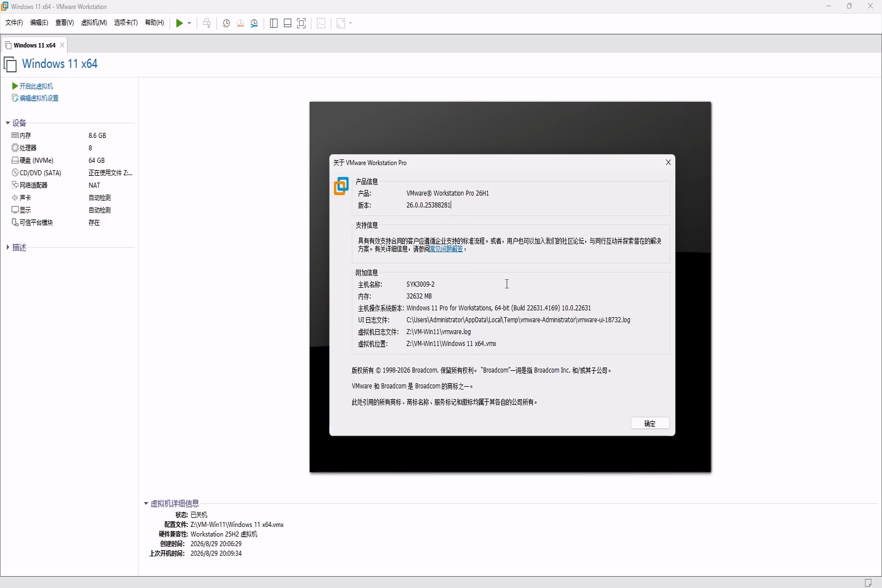Select the 可信平台模块 device row
882x588 pixels.
[72, 223]
